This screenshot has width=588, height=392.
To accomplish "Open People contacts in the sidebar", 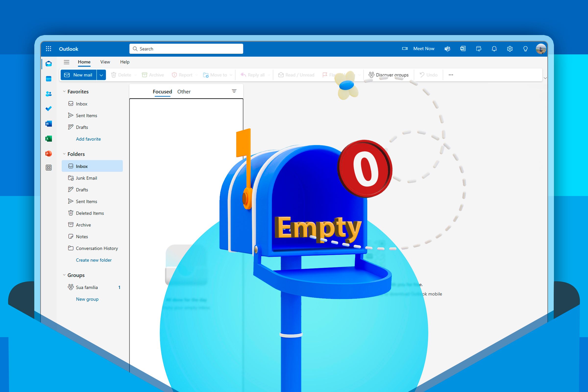I will click(49, 94).
